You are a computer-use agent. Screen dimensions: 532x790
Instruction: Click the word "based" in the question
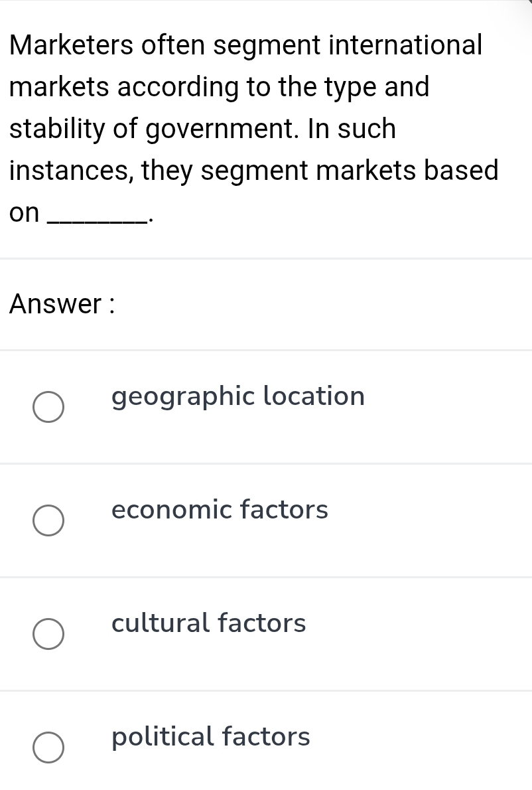click(461, 171)
